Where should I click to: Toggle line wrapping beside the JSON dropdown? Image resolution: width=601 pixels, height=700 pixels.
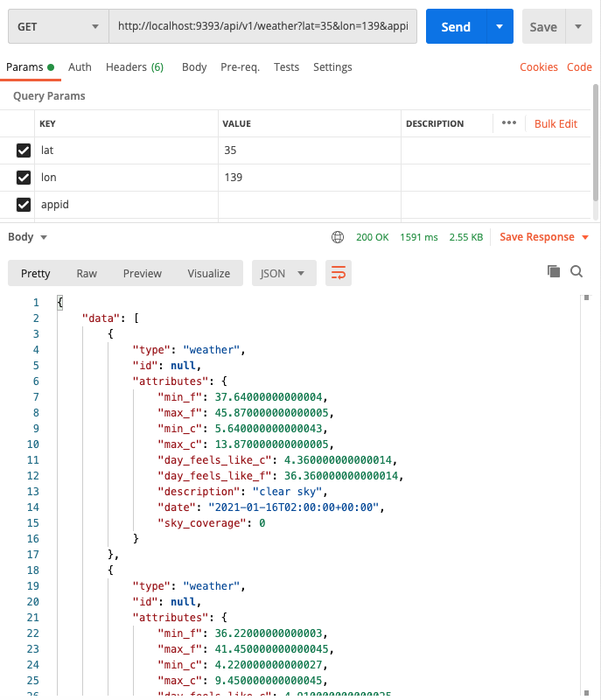click(339, 273)
